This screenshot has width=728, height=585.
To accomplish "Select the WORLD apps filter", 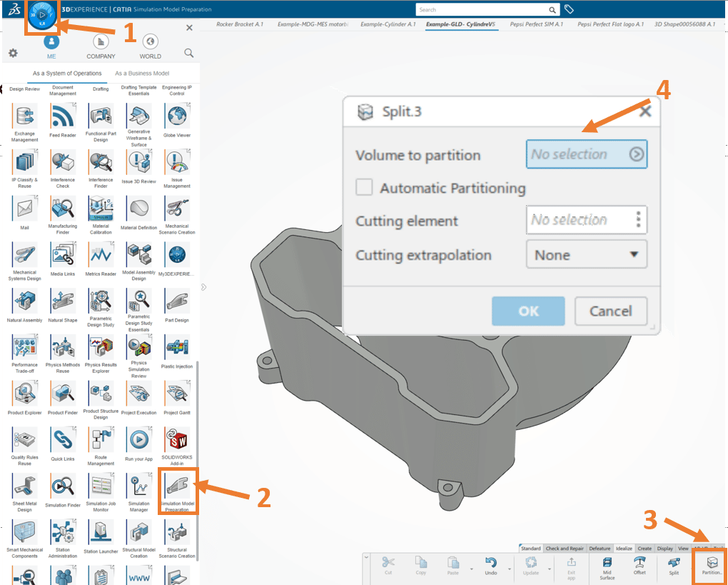I will point(151,47).
